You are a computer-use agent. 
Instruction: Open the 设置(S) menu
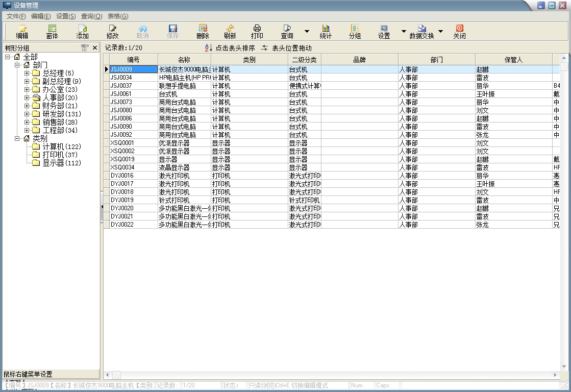coord(66,16)
